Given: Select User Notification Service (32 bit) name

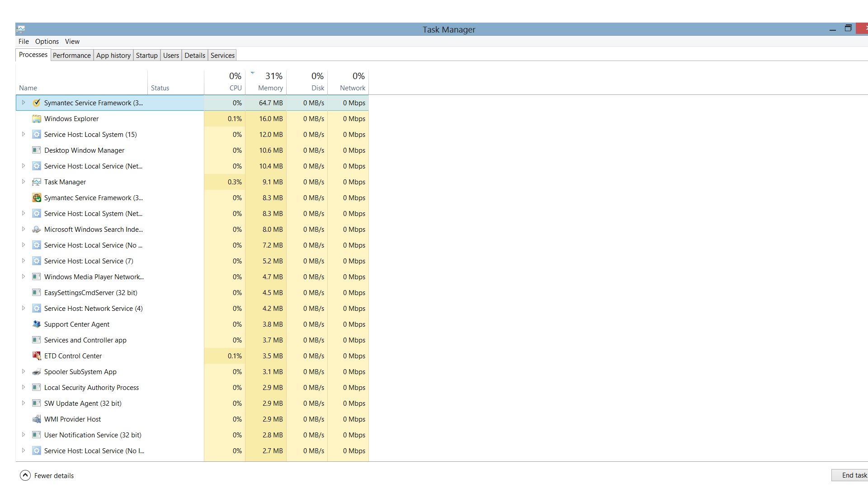Looking at the screenshot, I should coord(93,435).
